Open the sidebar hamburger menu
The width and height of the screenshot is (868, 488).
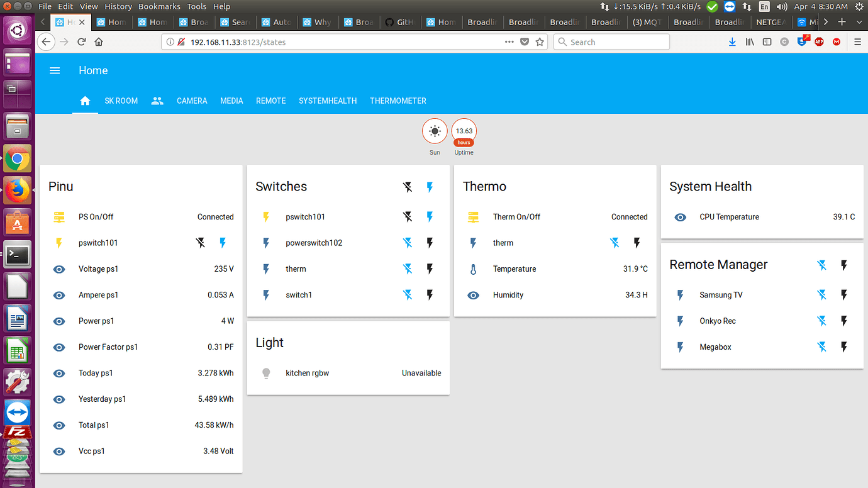tap(55, 70)
